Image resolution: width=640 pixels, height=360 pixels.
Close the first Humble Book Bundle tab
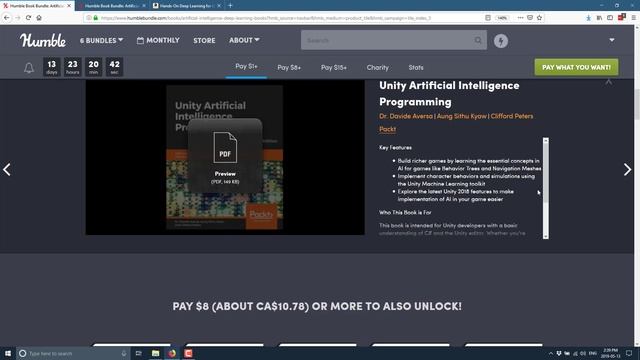point(69,6)
